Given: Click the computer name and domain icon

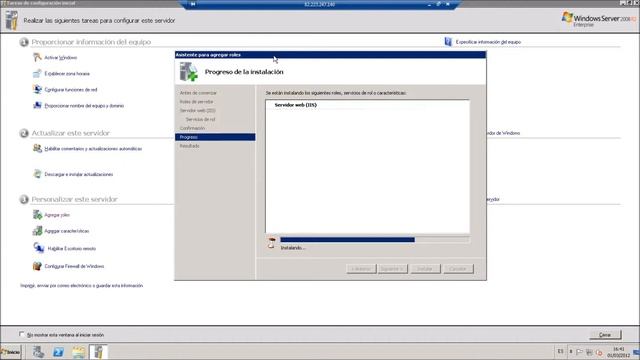Looking at the screenshot, I should coord(37,105).
